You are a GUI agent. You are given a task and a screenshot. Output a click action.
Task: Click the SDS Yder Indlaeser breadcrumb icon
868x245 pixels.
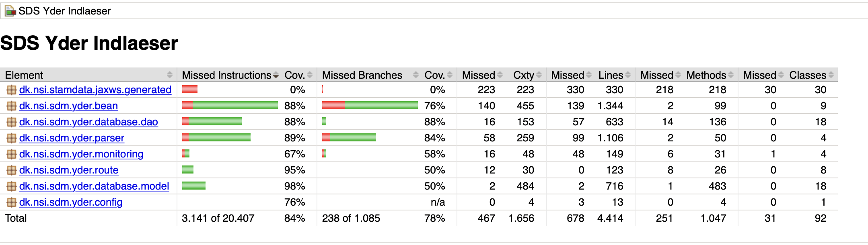pyautogui.click(x=10, y=11)
